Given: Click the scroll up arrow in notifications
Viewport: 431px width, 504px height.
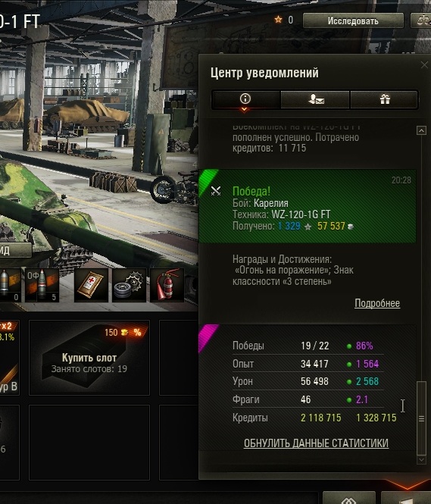Looking at the screenshot, I should click(421, 130).
